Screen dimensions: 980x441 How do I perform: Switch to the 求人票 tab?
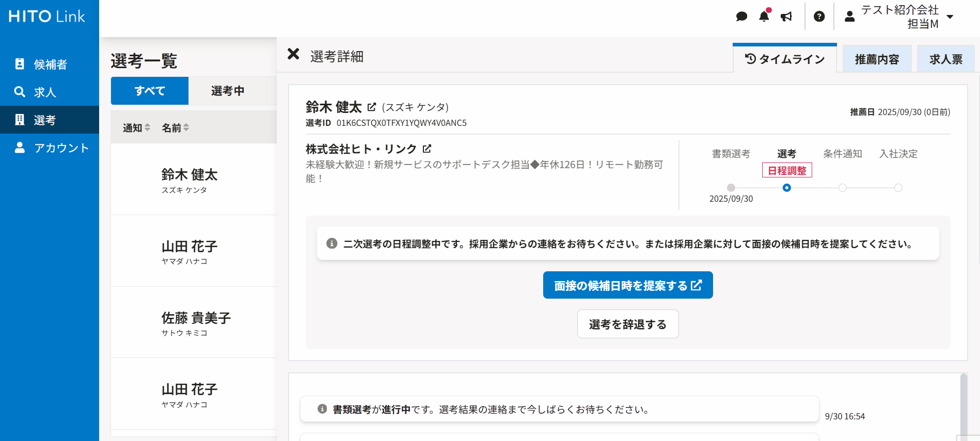tap(946, 59)
